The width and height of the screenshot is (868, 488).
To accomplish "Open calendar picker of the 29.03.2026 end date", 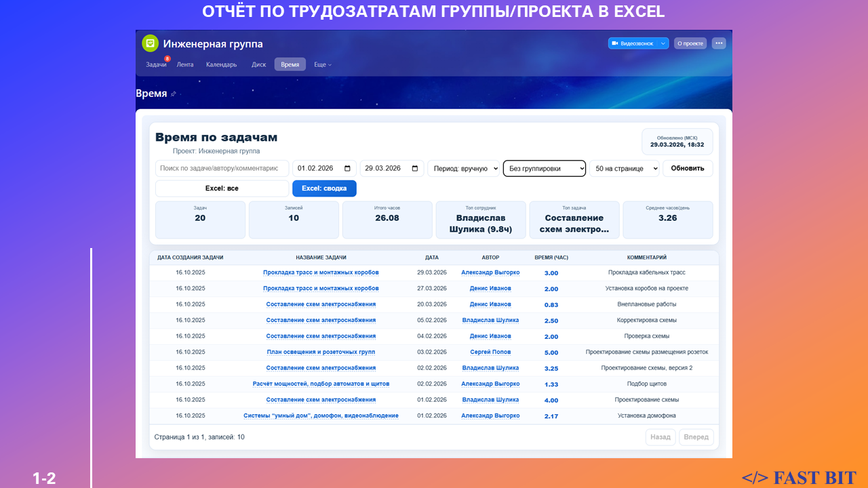I will (x=415, y=169).
